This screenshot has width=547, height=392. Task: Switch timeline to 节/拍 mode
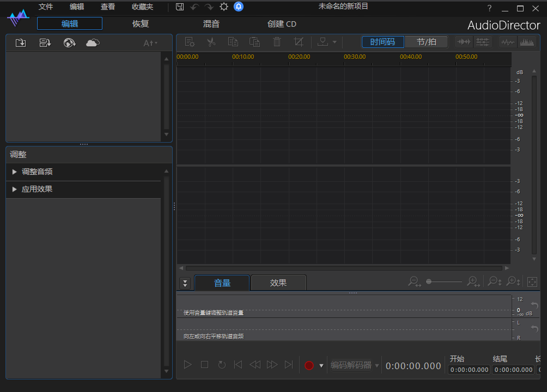point(426,42)
